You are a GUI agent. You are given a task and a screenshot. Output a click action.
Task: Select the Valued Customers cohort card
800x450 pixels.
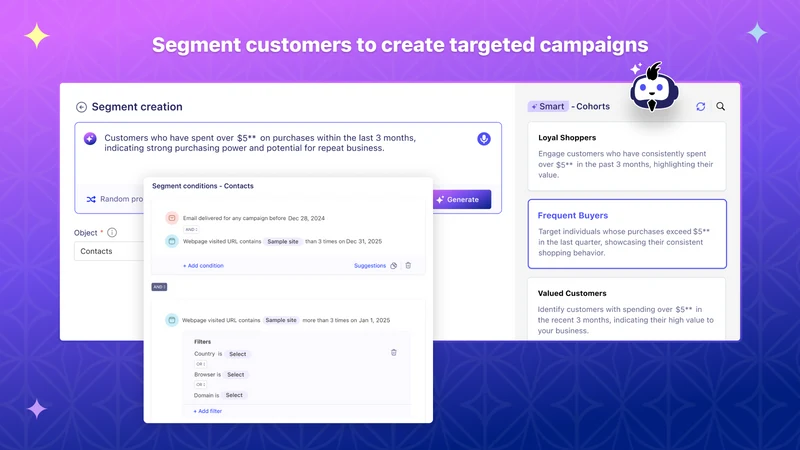pos(627,309)
